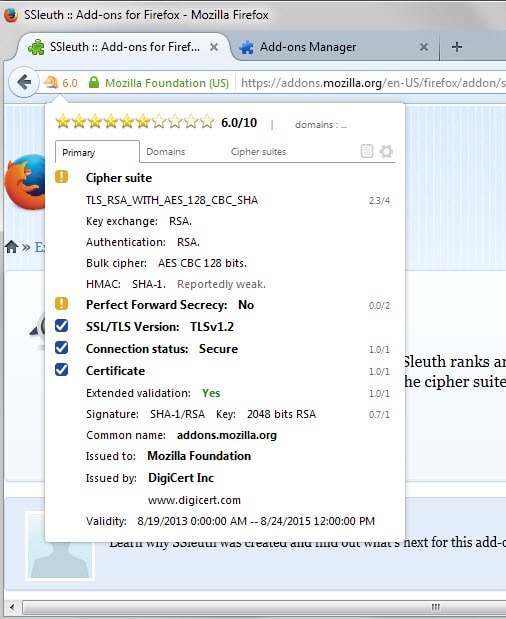Click the Extended validation 'Yes' value
The image size is (506, 619).
pos(211,393)
